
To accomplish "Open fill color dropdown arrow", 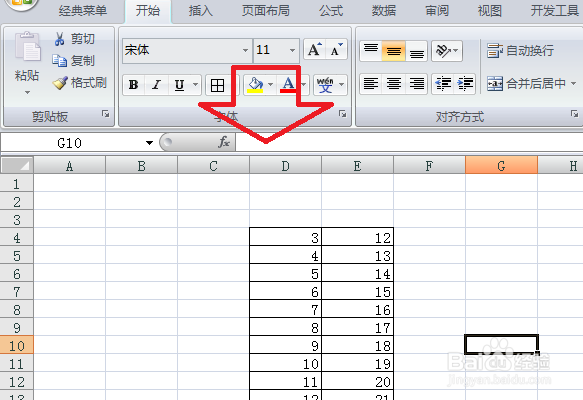I will coord(271,85).
